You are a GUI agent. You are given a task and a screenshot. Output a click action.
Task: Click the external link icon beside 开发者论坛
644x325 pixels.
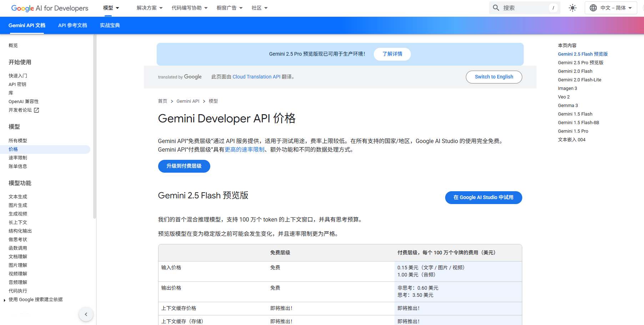pos(36,110)
